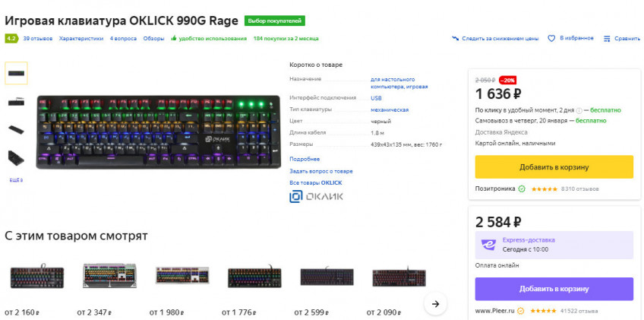
Task: Open related keyboard priced от 2 599 ₽
Action: [x=327, y=277]
